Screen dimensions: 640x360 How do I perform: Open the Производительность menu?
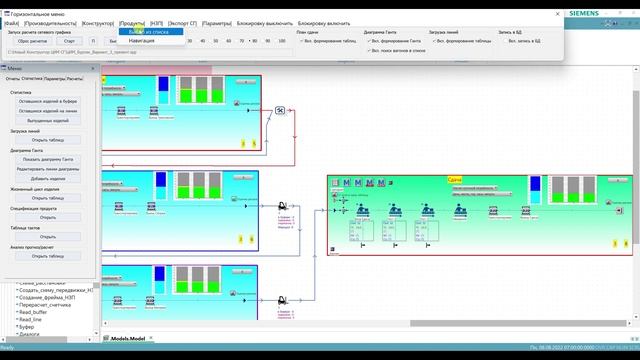pos(50,24)
